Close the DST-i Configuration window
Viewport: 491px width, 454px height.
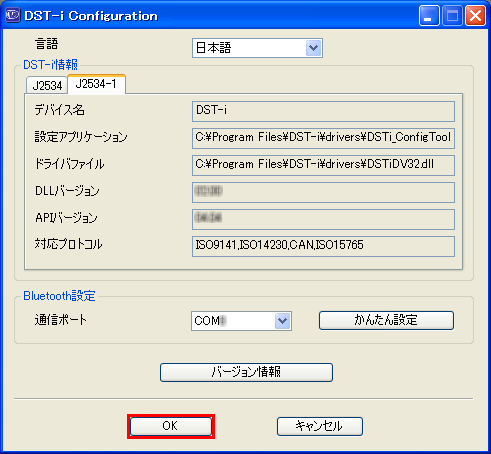(475, 16)
